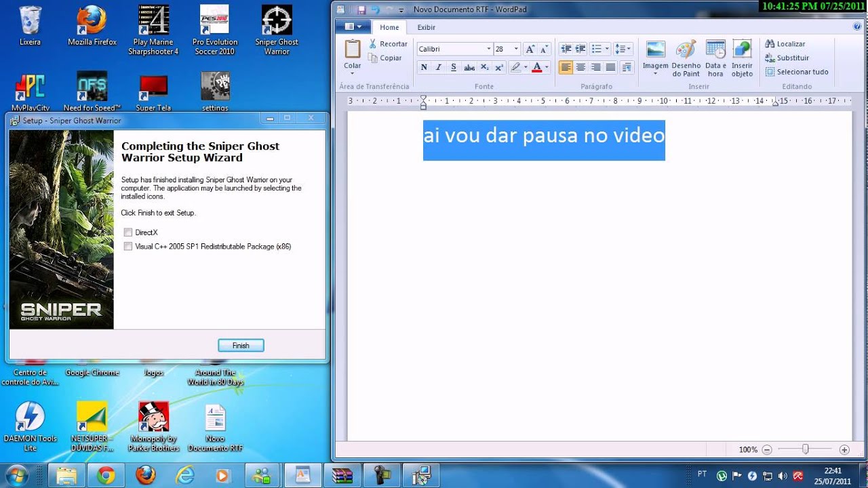Save document from quick access toolbar
Image resolution: width=868 pixels, height=488 pixels.
361,9
